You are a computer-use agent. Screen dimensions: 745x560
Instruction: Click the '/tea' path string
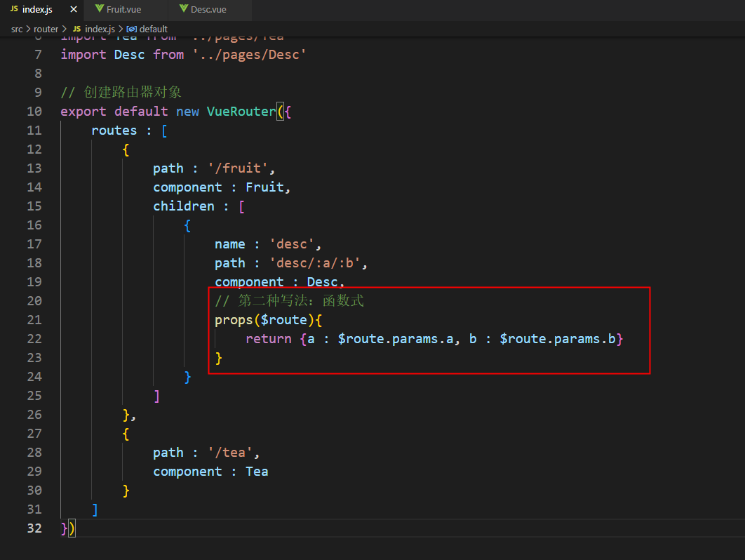coord(230,452)
